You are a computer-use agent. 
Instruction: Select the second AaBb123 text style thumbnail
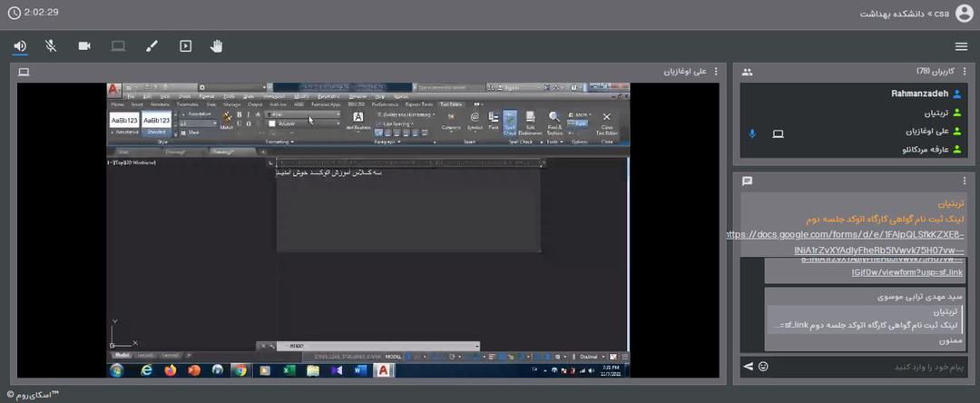[156, 120]
